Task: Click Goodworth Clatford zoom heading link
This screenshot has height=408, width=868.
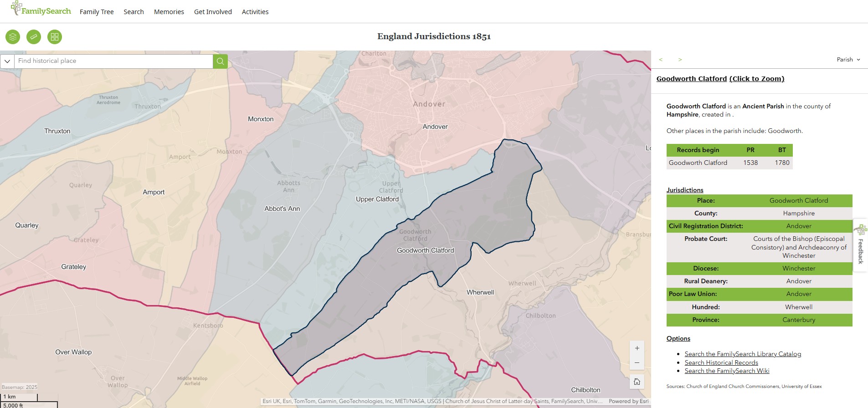Action: click(x=720, y=79)
